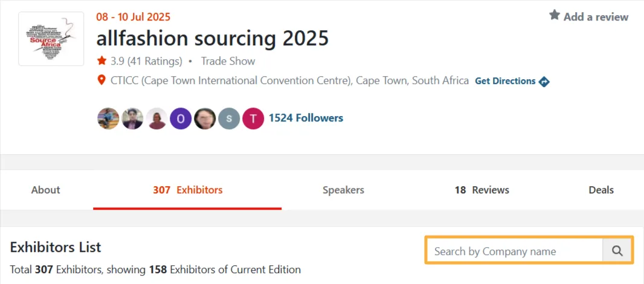This screenshot has width=644, height=284.
Task: Click the orange rating star icon
Action: pos(101,61)
